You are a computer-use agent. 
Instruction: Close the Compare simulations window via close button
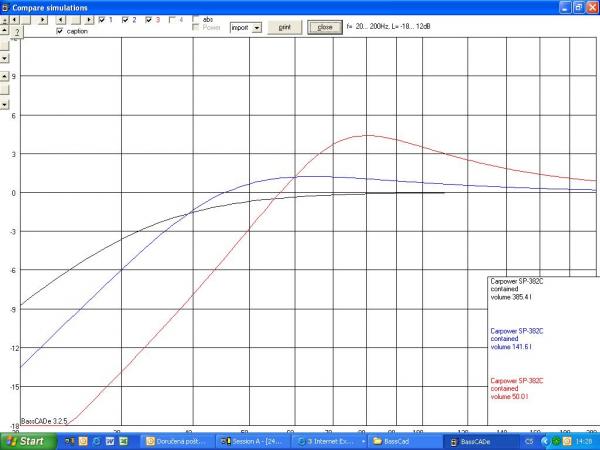[324, 27]
